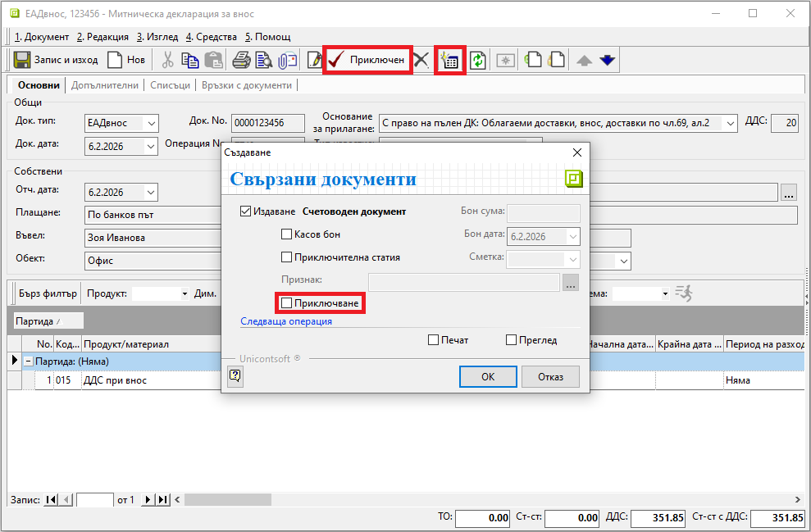The width and height of the screenshot is (811, 532).
Task: Expand the Док. дата date dropdown
Action: [150, 146]
